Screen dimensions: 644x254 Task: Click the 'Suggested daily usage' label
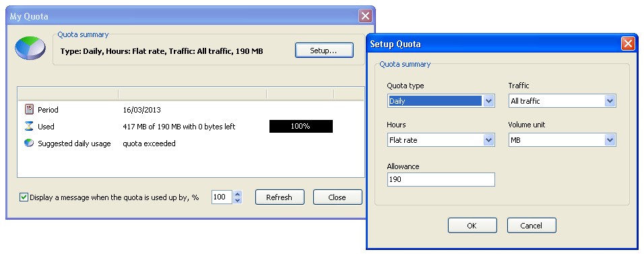click(x=74, y=144)
